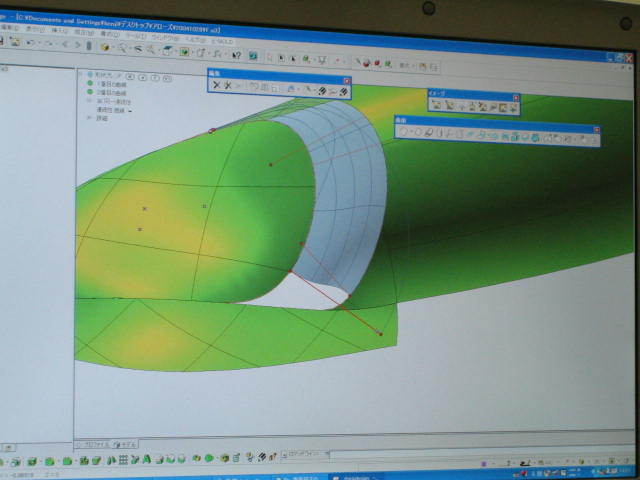
Task: Close the surface floating toolbar
Action: click(597, 129)
